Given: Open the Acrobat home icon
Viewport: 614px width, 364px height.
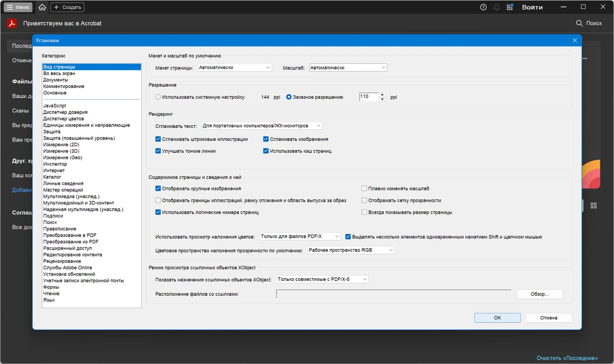Looking at the screenshot, I should (x=42, y=7).
